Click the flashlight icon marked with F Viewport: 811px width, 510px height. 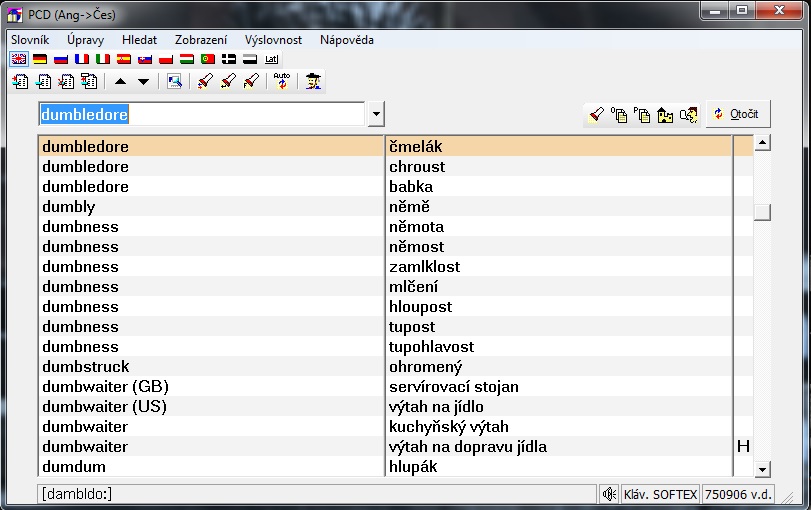(x=250, y=81)
